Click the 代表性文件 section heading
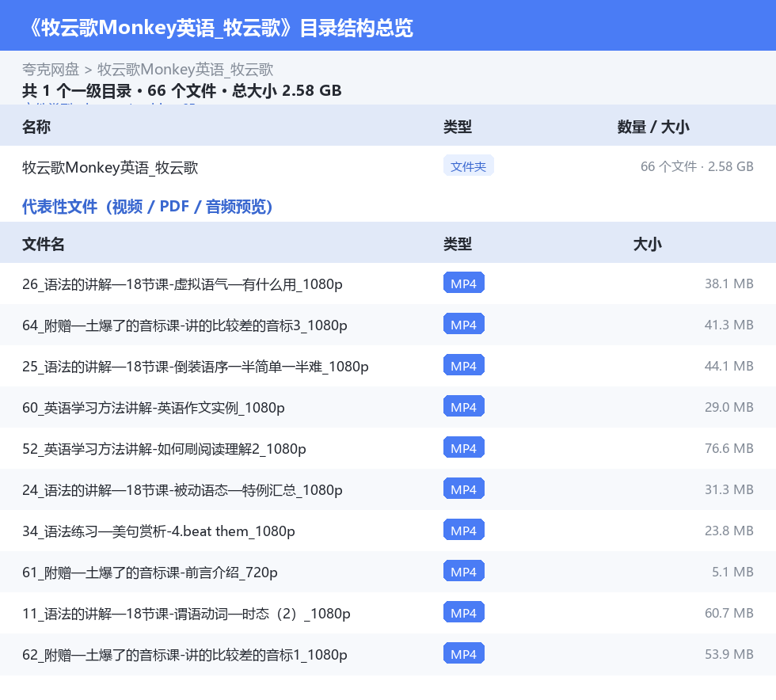Screen dimensions: 776x700 pos(147,207)
